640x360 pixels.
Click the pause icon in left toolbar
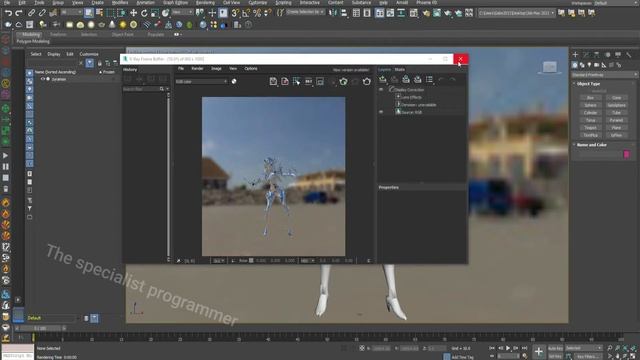6,167
